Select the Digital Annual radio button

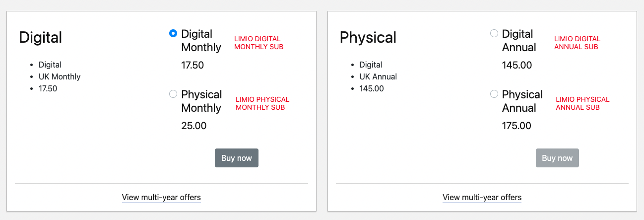point(494,34)
